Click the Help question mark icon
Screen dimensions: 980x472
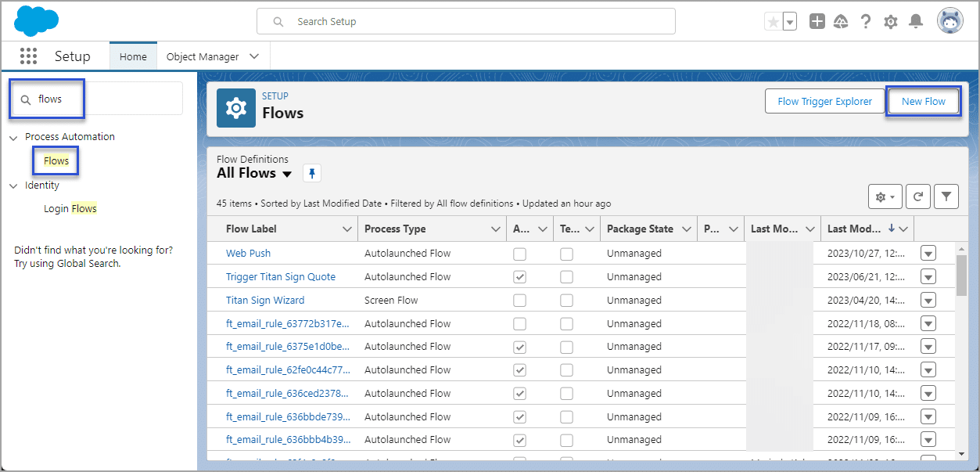point(865,22)
